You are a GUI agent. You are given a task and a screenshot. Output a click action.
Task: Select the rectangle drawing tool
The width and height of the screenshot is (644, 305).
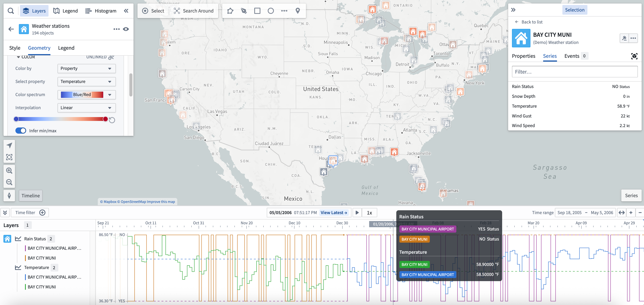point(257,11)
